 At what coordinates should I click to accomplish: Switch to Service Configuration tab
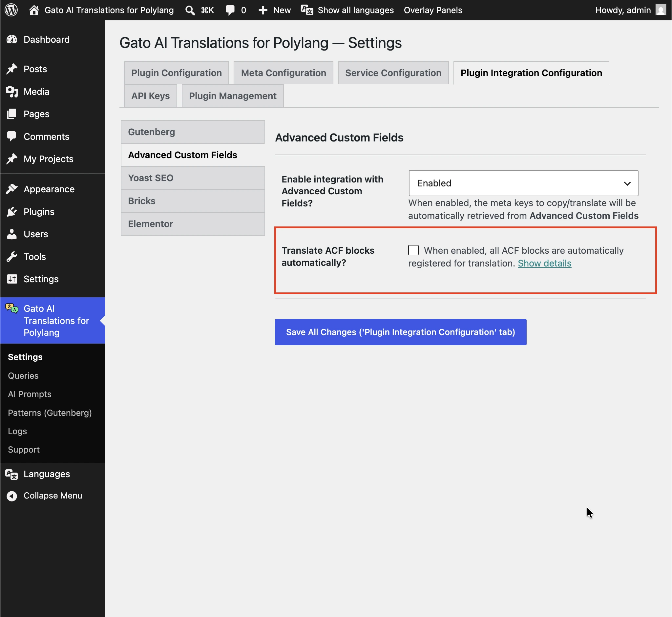[x=393, y=73]
